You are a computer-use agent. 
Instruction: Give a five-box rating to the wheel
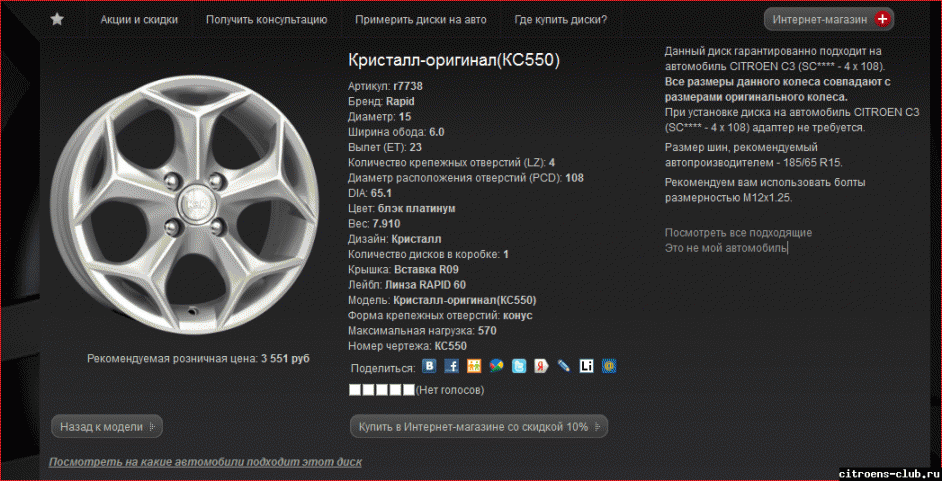pos(409,390)
